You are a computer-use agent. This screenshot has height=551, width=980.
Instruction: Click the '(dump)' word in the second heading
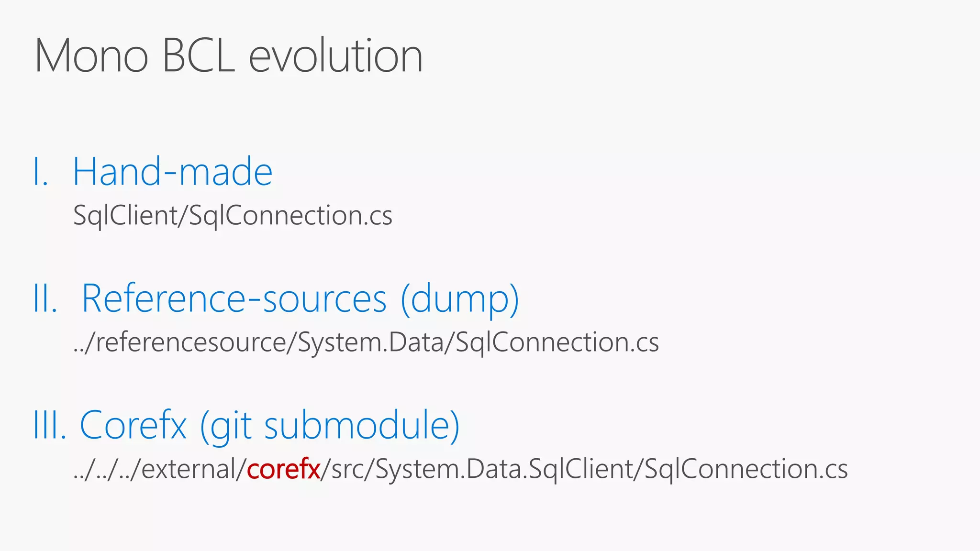[x=459, y=299]
